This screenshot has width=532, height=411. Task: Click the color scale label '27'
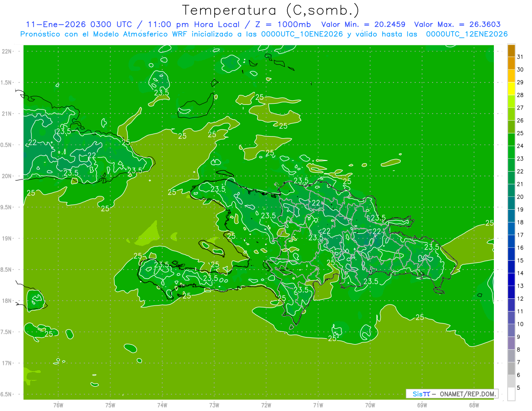(x=520, y=108)
